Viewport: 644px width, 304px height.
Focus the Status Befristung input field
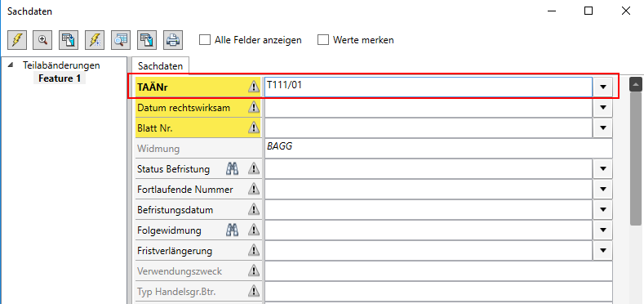pyautogui.click(x=429, y=168)
